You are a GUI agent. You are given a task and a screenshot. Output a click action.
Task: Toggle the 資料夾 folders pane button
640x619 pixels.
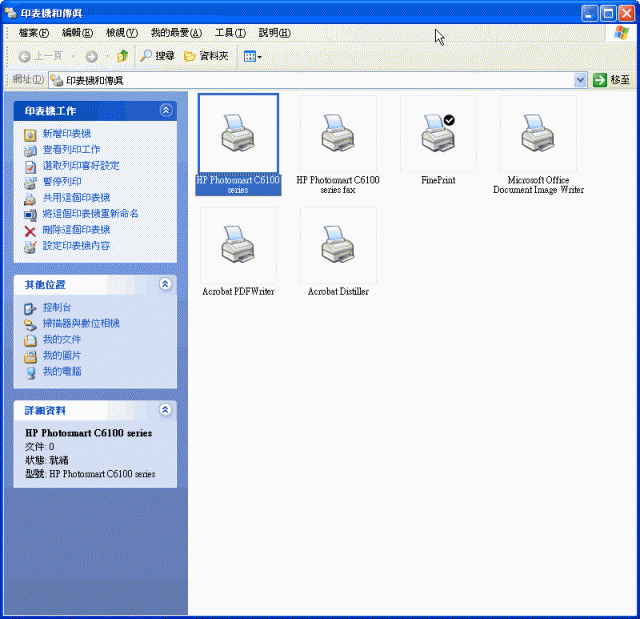click(206, 56)
